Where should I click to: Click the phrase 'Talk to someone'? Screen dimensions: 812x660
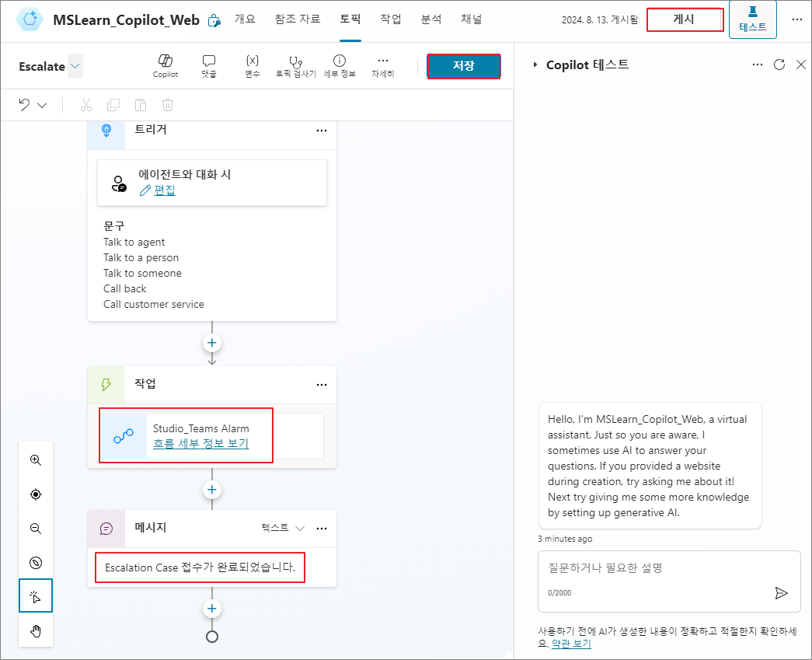tap(142, 273)
